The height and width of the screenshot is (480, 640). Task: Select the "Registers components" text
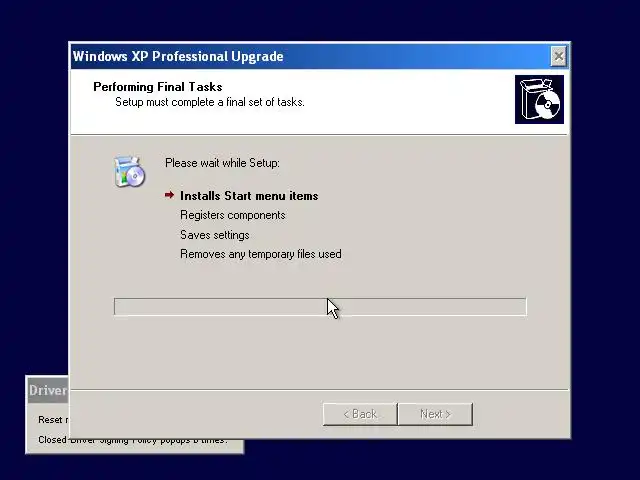click(233, 215)
